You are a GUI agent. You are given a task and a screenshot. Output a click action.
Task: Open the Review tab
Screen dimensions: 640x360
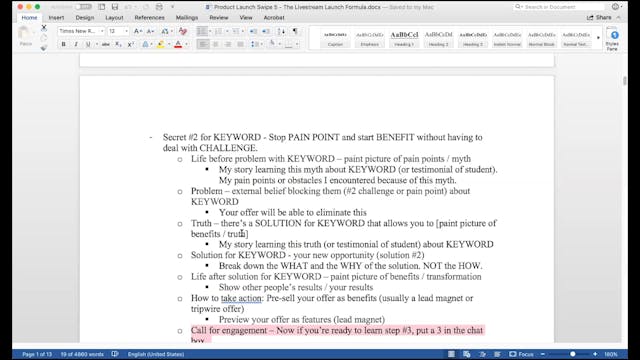tap(219, 18)
